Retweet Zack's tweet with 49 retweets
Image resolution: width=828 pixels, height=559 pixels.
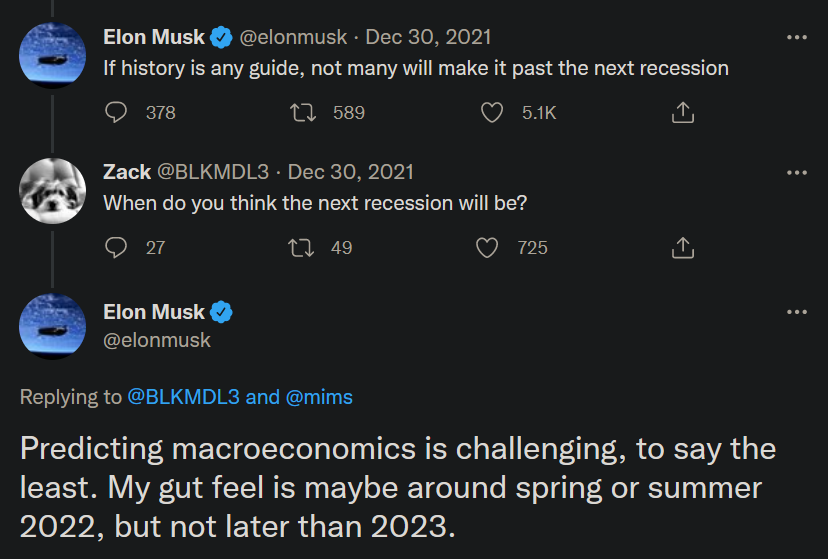pyautogui.click(x=301, y=248)
